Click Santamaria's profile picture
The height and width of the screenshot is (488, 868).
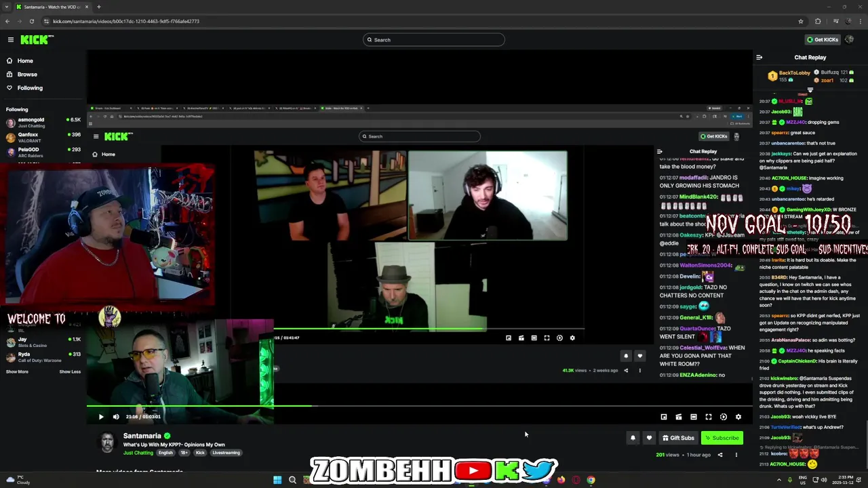[x=107, y=443]
